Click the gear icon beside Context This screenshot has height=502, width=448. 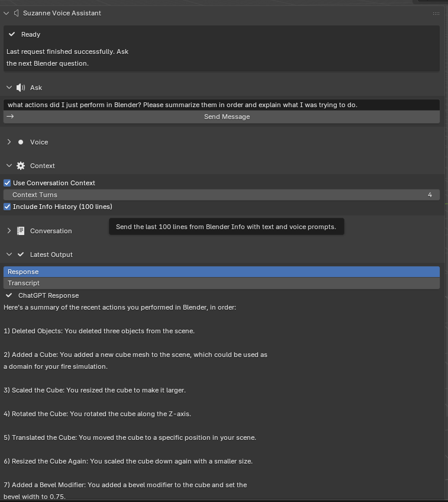21,166
